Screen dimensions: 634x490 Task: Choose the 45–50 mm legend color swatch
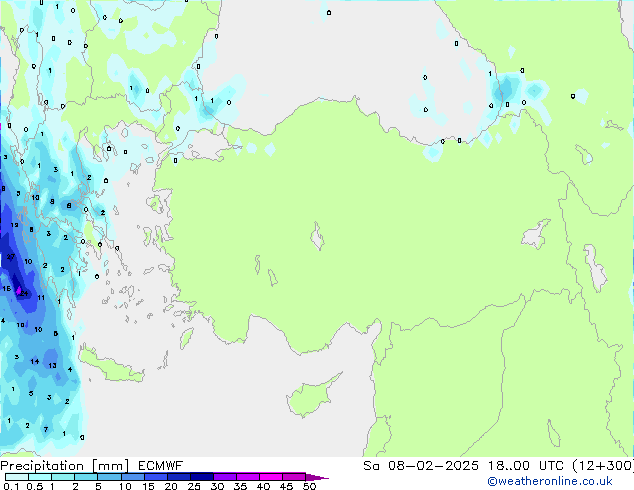[294, 477]
